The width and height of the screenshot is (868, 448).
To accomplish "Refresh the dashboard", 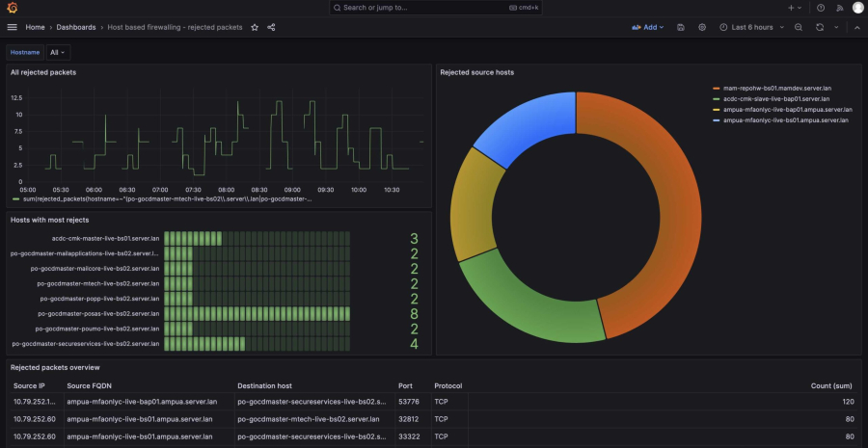I will tap(819, 27).
